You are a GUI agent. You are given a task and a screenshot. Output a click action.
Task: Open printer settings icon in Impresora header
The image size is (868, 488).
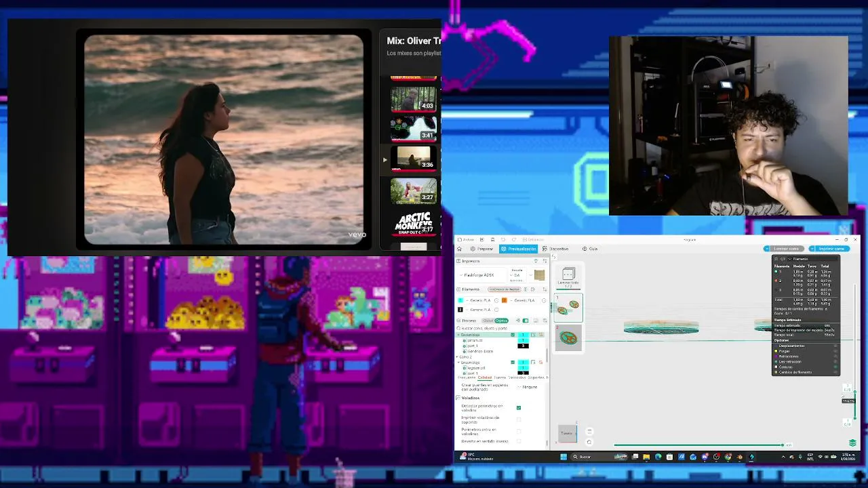click(x=545, y=261)
